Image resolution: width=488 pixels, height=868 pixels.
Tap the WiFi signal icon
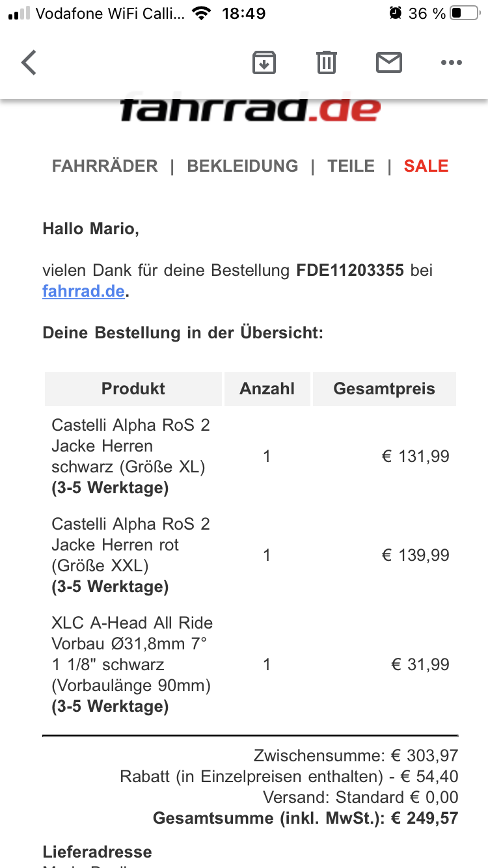(202, 14)
